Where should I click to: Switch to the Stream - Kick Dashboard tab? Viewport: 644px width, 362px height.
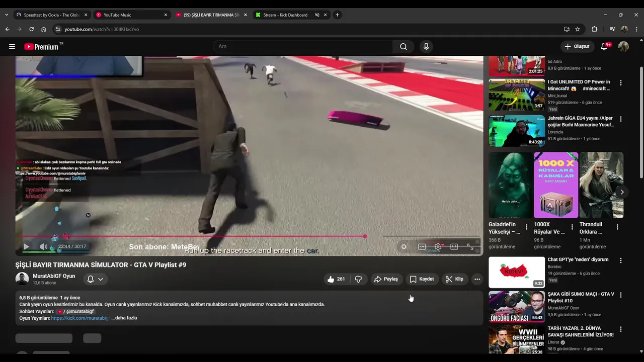pyautogui.click(x=285, y=15)
